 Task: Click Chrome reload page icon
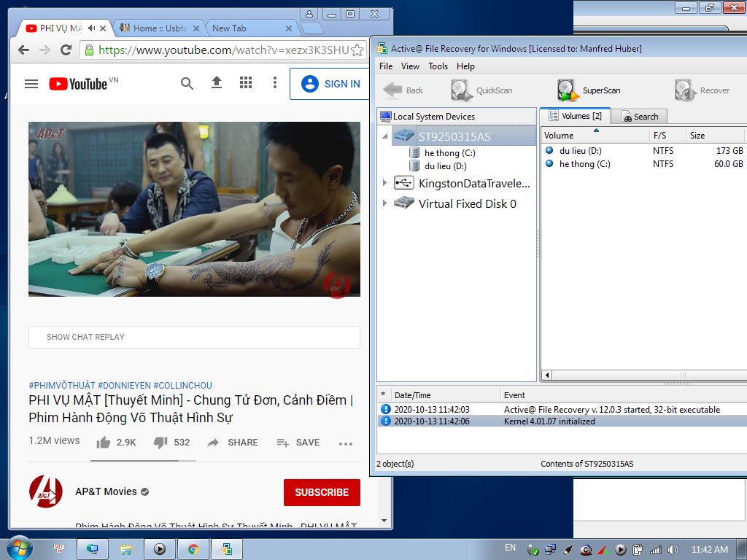tap(66, 50)
